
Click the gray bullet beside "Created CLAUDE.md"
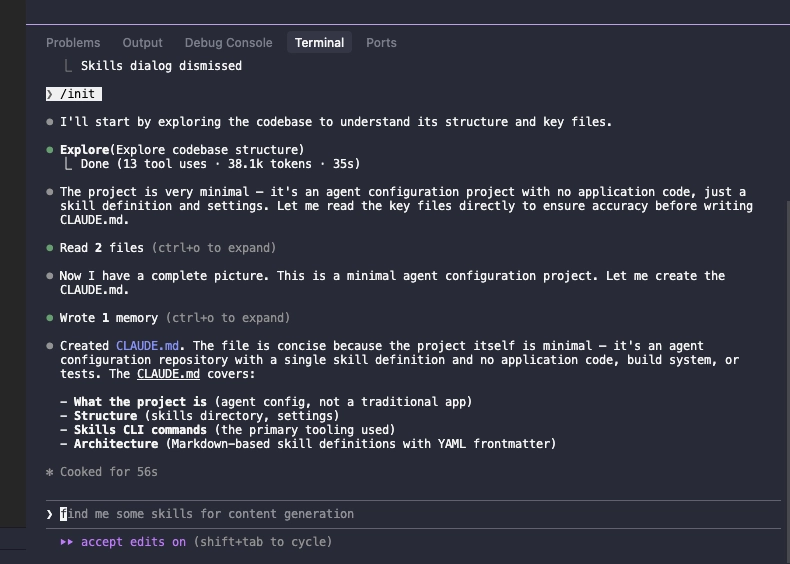coord(50,346)
